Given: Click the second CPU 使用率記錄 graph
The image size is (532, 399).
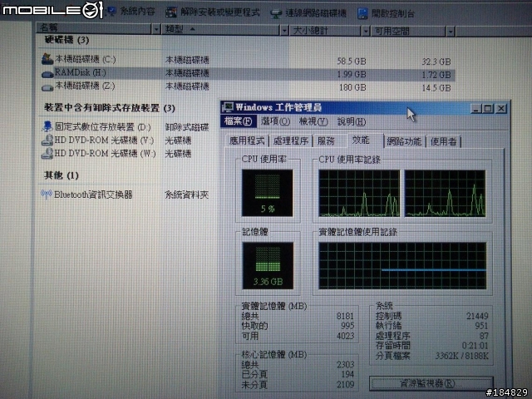Looking at the screenshot, I should point(446,194).
